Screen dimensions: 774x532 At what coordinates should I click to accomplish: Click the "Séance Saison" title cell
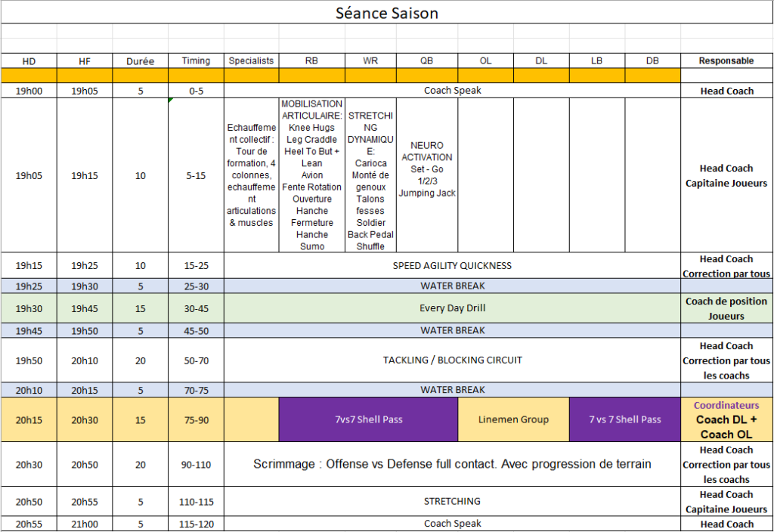tap(386, 13)
